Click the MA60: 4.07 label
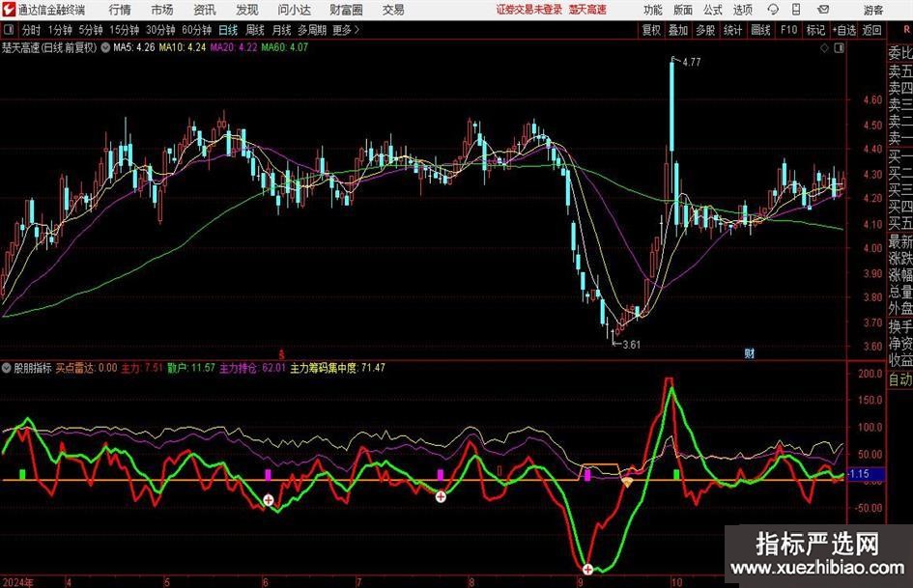Viewport: 913px width, 588px height. pos(285,47)
